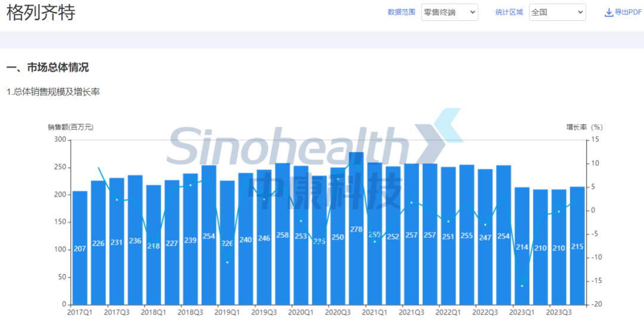Click the 2023Q3 x-axis label
Screen dimensions: 644x320
(x=559, y=312)
